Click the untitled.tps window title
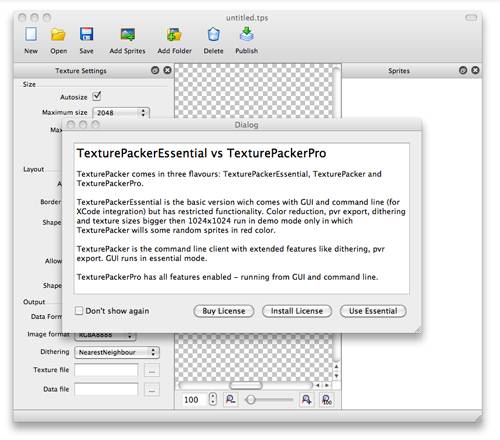The height and width of the screenshot is (440, 500). click(x=247, y=18)
